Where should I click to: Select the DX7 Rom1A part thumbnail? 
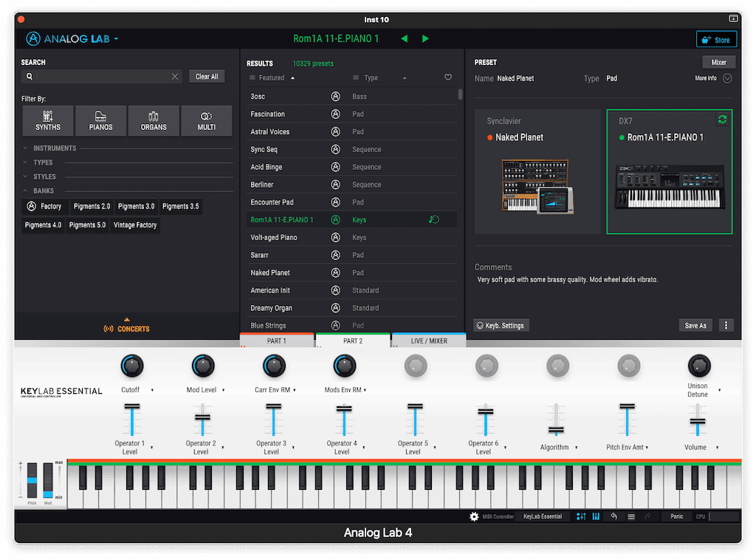pos(669,187)
